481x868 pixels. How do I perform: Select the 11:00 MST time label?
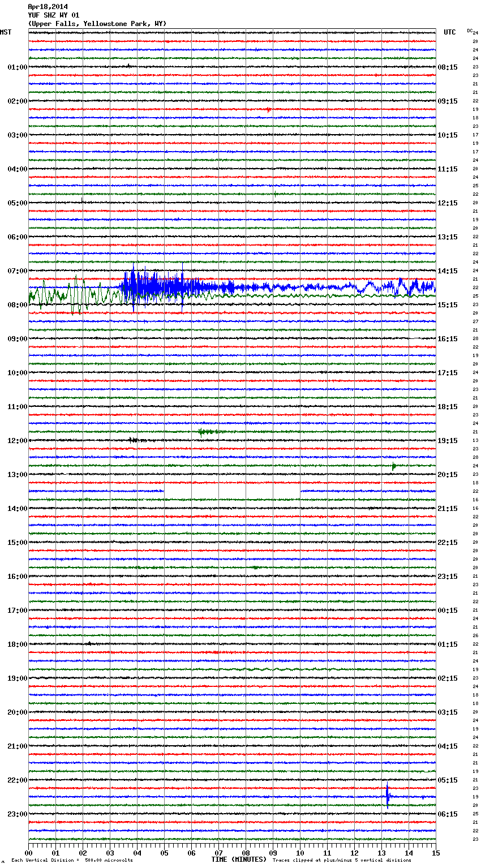(18, 407)
